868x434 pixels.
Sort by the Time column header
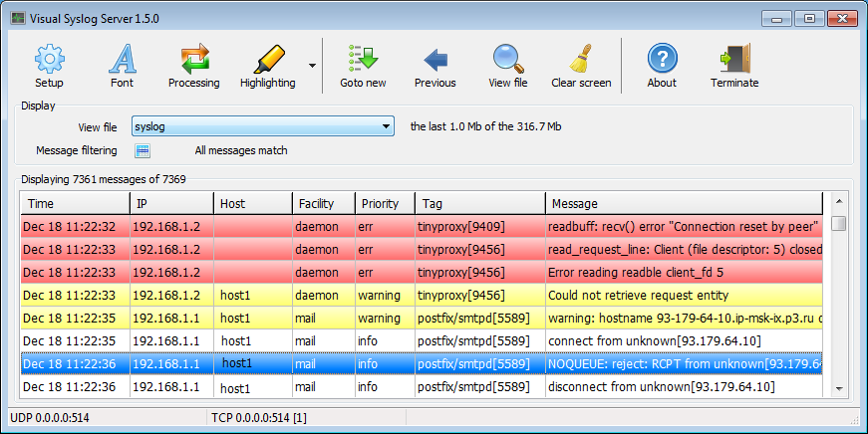[x=75, y=203]
